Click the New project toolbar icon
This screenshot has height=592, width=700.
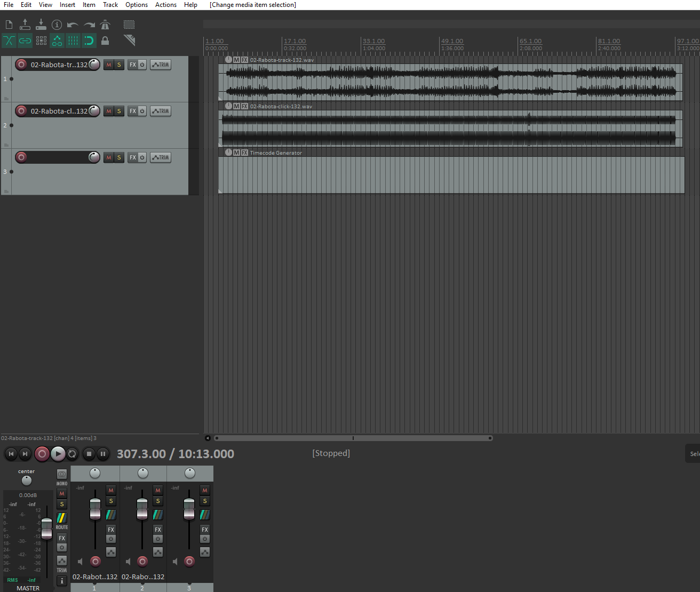pos(9,25)
